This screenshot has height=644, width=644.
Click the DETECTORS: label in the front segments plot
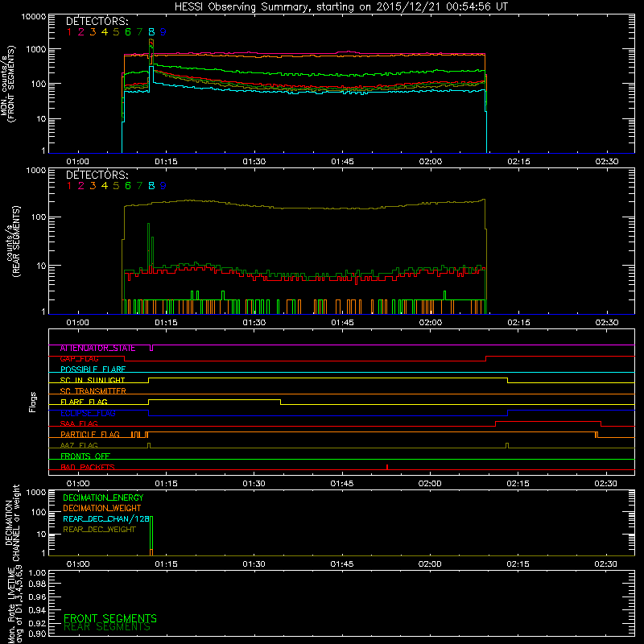coord(97,21)
